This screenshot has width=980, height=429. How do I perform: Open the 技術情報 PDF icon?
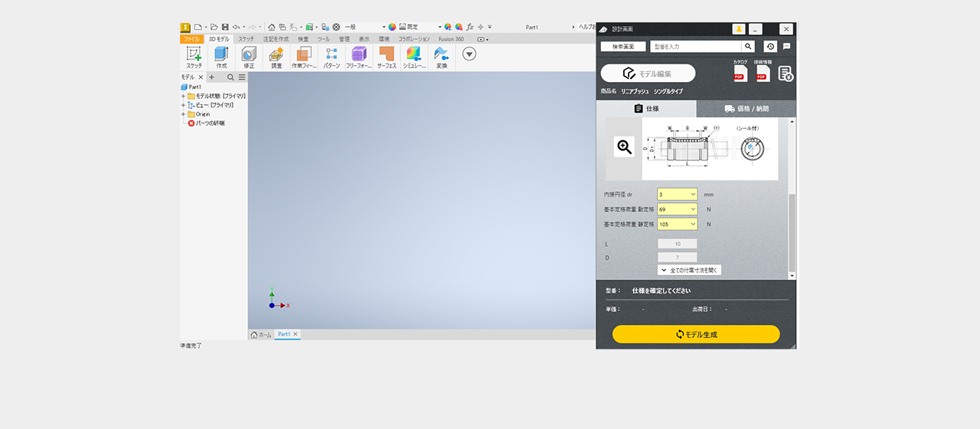[763, 73]
